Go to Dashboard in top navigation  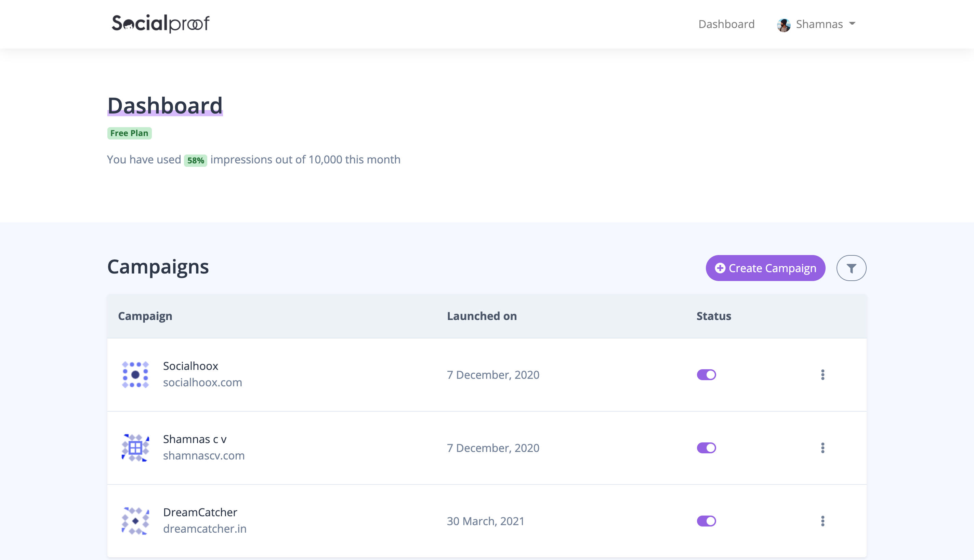point(726,24)
